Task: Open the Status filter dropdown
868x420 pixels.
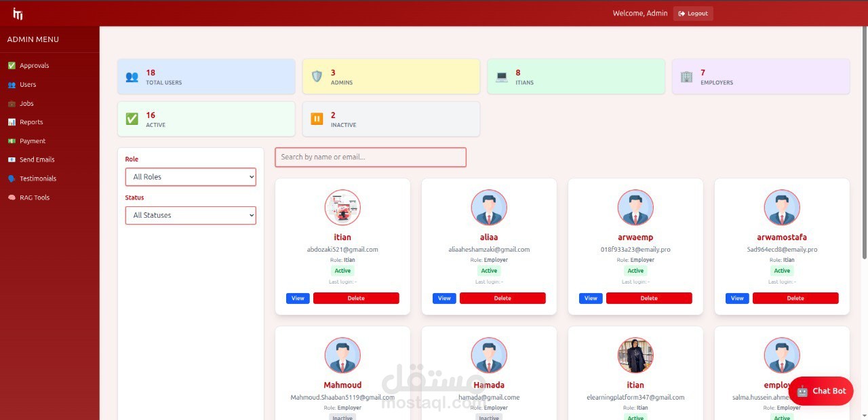Action: pyautogui.click(x=191, y=215)
